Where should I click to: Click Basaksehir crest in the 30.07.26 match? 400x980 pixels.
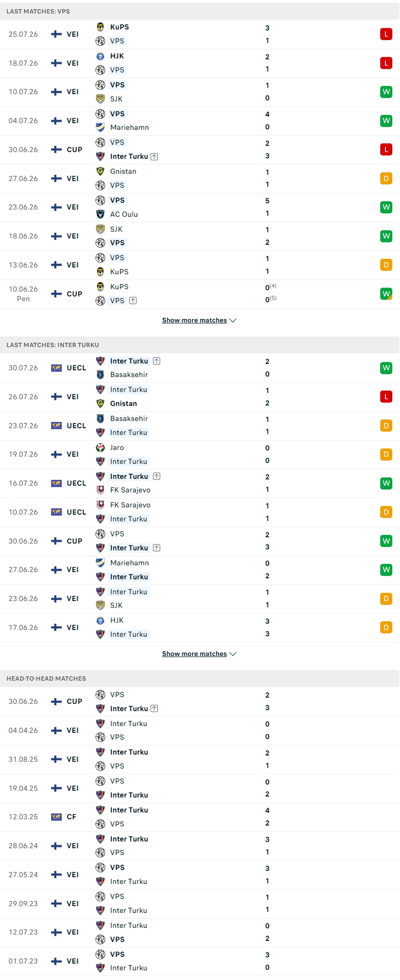(x=100, y=375)
